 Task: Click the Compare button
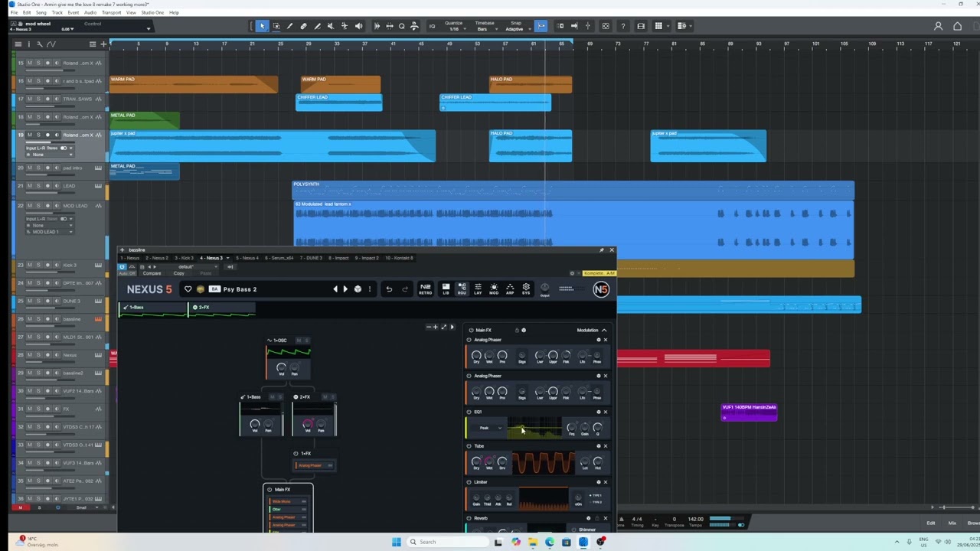[x=152, y=273]
